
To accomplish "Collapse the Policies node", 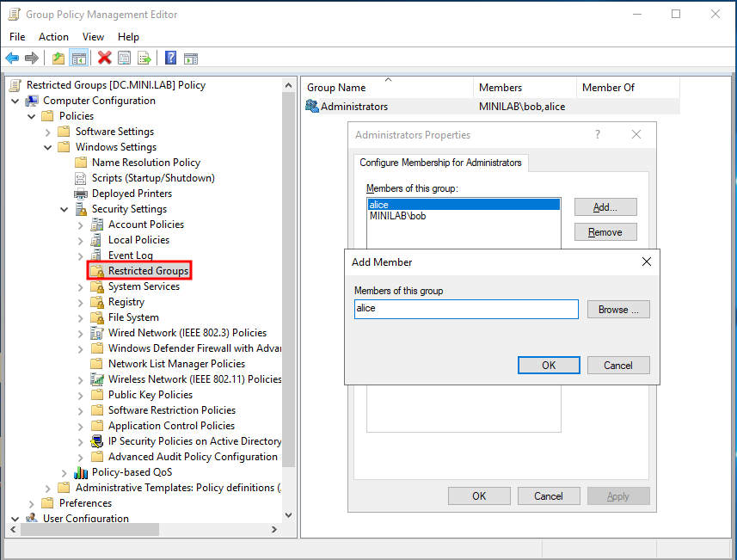I will [x=32, y=117].
